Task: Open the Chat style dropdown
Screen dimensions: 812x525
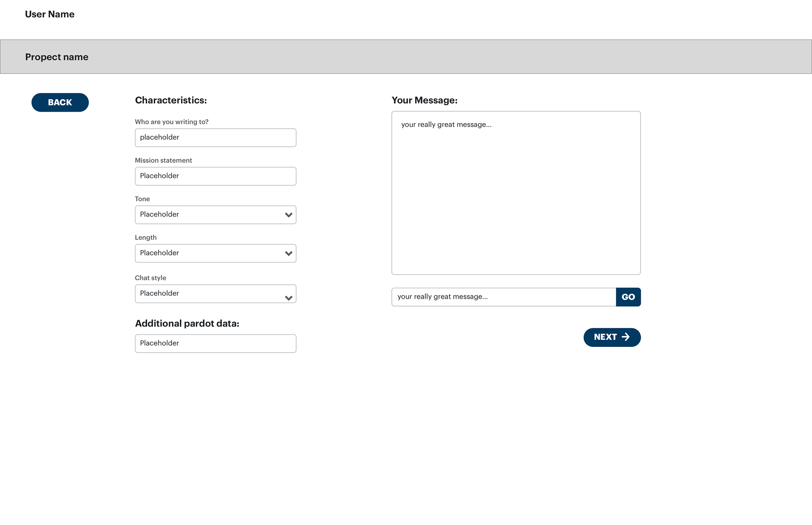Action: 216,294
